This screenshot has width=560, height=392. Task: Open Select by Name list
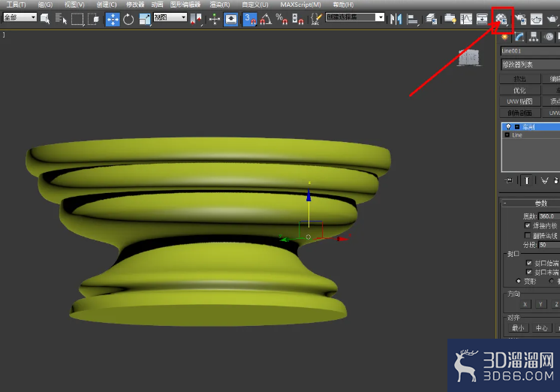coord(61,19)
